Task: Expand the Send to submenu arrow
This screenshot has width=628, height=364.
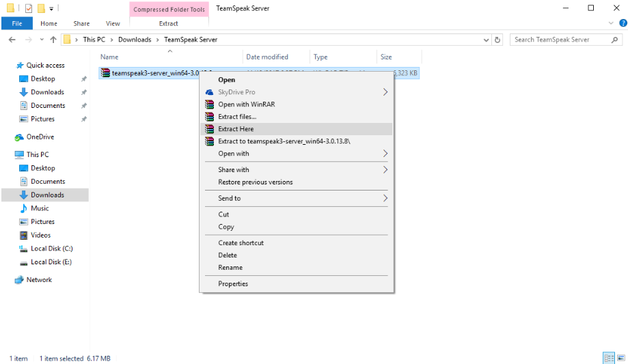Action: tap(385, 198)
